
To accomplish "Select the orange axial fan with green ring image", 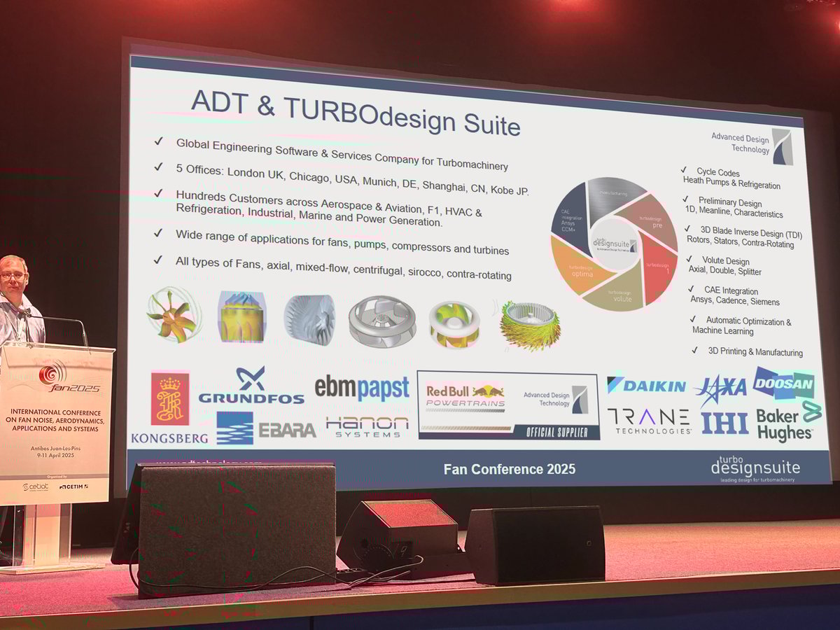I will 172,316.
